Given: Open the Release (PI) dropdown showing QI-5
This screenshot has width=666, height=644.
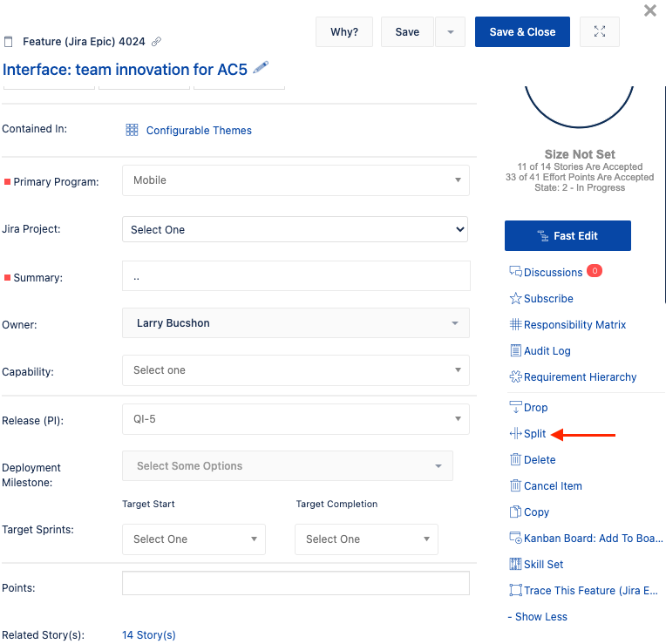Looking at the screenshot, I should tap(296, 419).
